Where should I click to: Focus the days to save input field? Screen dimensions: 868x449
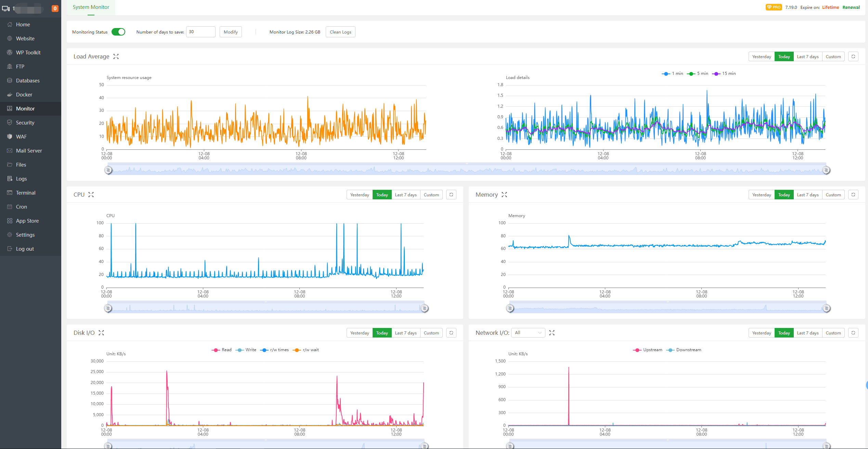[x=200, y=32]
